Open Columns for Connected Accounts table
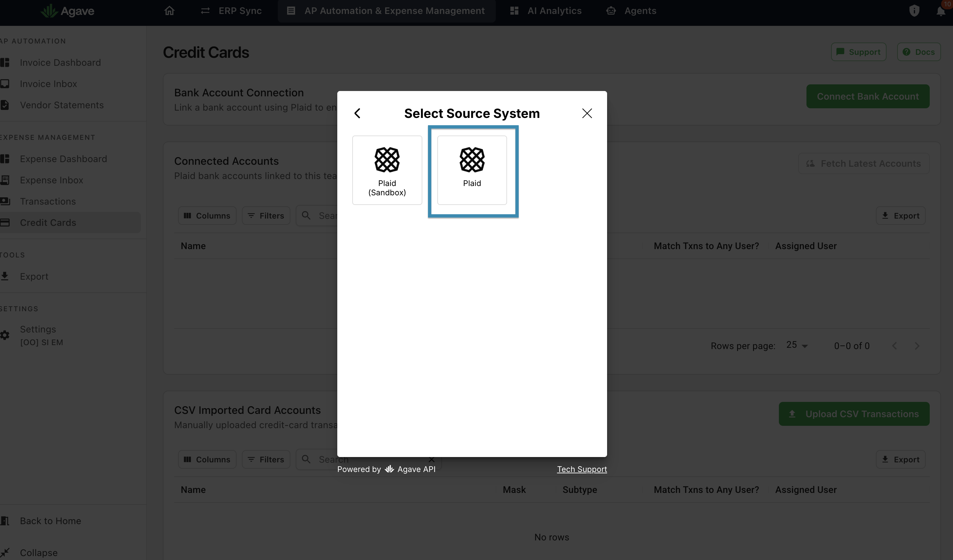Image resolution: width=953 pixels, height=560 pixels. pyautogui.click(x=207, y=216)
